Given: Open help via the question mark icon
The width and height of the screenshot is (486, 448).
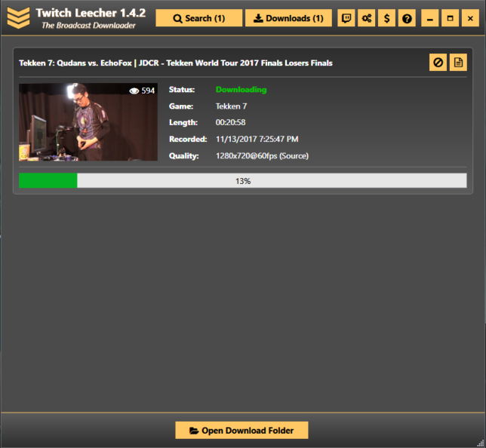Looking at the screenshot, I should point(407,18).
